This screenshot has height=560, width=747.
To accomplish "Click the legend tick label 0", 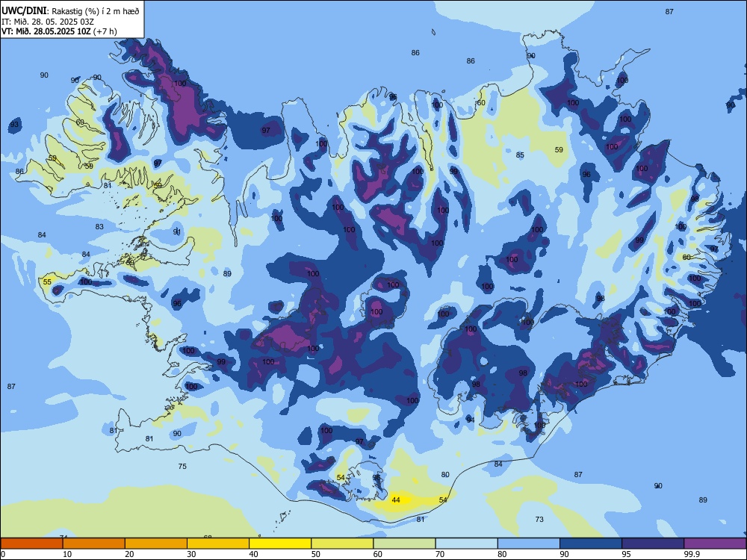I will pos(3,554).
